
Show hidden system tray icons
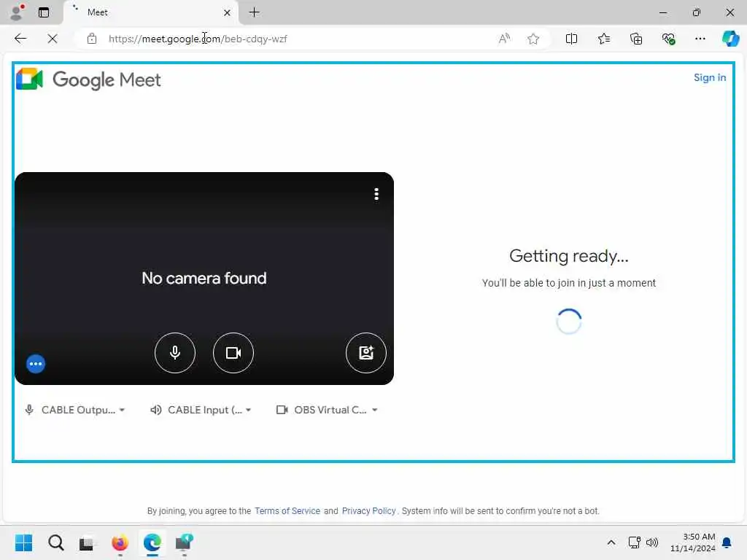(611, 542)
